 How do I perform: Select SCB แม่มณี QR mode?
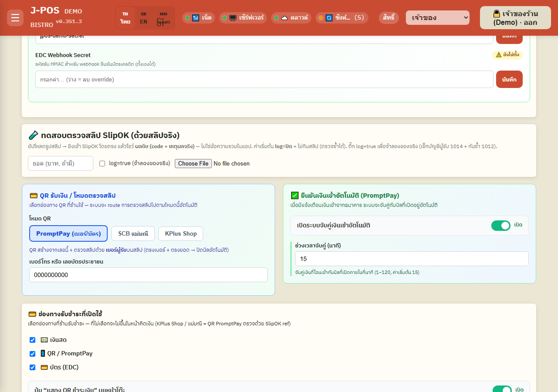(x=133, y=233)
